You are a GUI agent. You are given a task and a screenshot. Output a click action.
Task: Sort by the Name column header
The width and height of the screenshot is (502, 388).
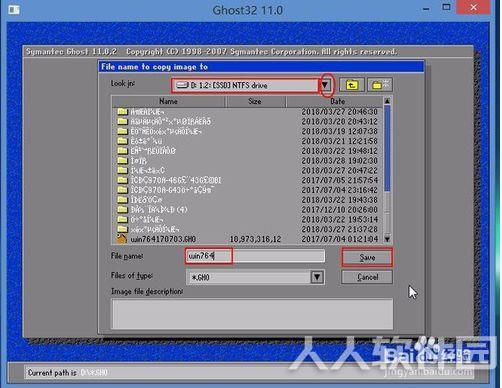coord(168,101)
